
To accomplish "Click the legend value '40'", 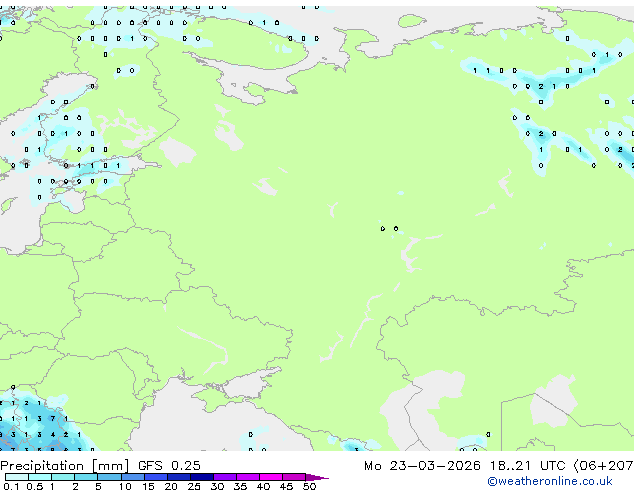I will pyautogui.click(x=264, y=486).
